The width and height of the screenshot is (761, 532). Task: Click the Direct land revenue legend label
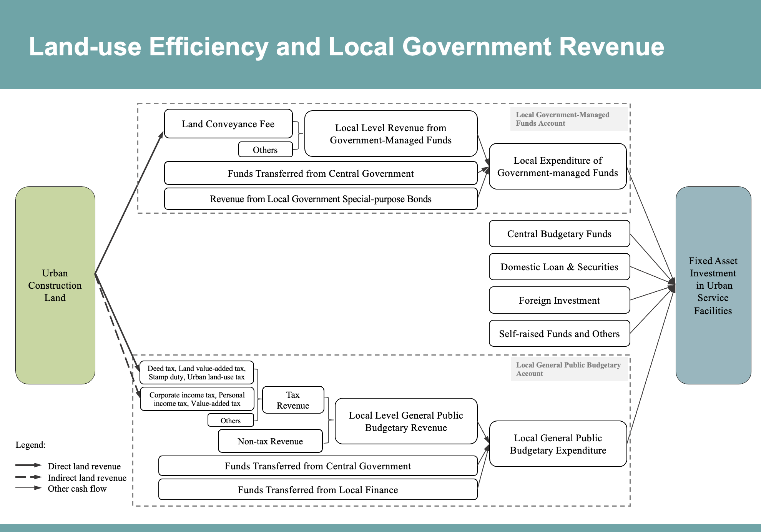(84, 466)
